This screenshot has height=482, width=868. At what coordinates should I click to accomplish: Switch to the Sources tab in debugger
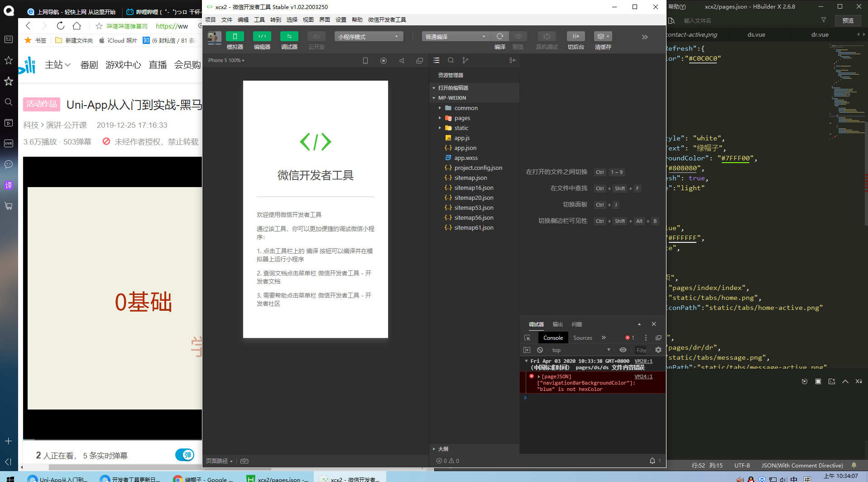tap(583, 338)
